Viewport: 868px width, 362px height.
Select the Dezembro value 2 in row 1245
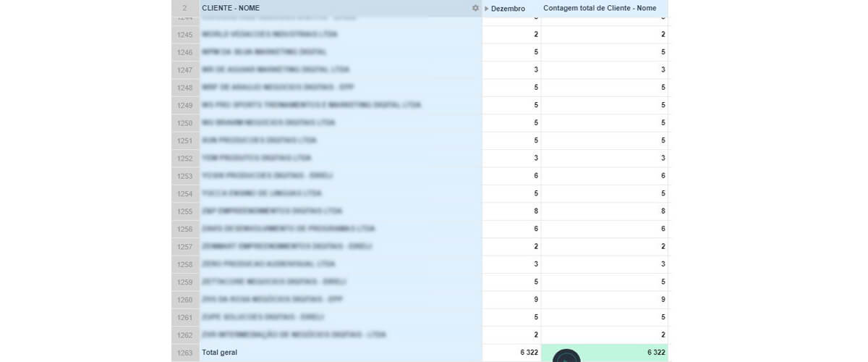click(x=511, y=35)
